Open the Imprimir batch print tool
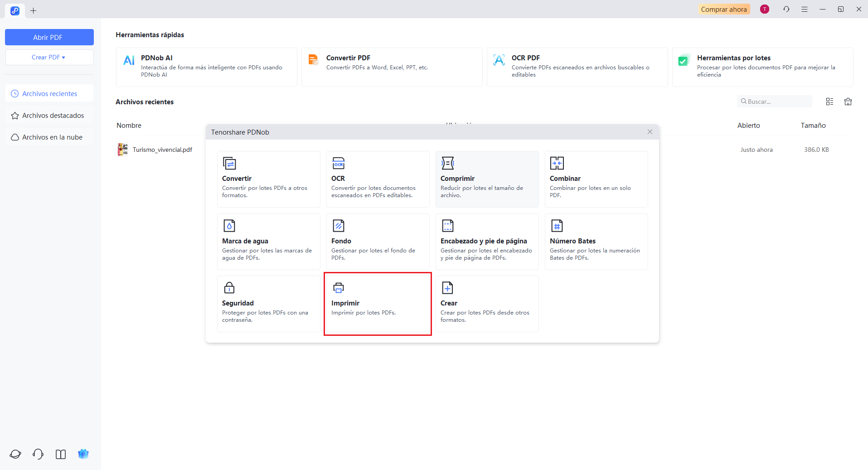 point(377,304)
